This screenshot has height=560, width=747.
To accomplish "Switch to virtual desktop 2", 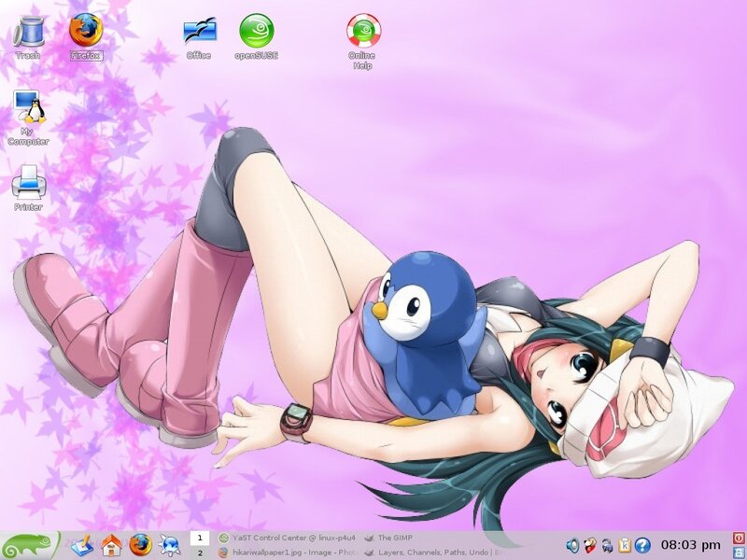I will 200,553.
